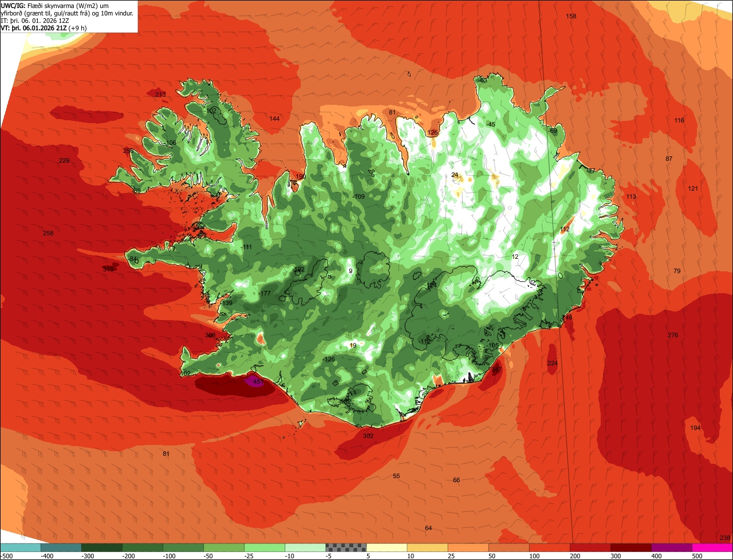Screen dimensions: 733x560
Task: Click the map value 112 in east fjords
Action: [565, 229]
